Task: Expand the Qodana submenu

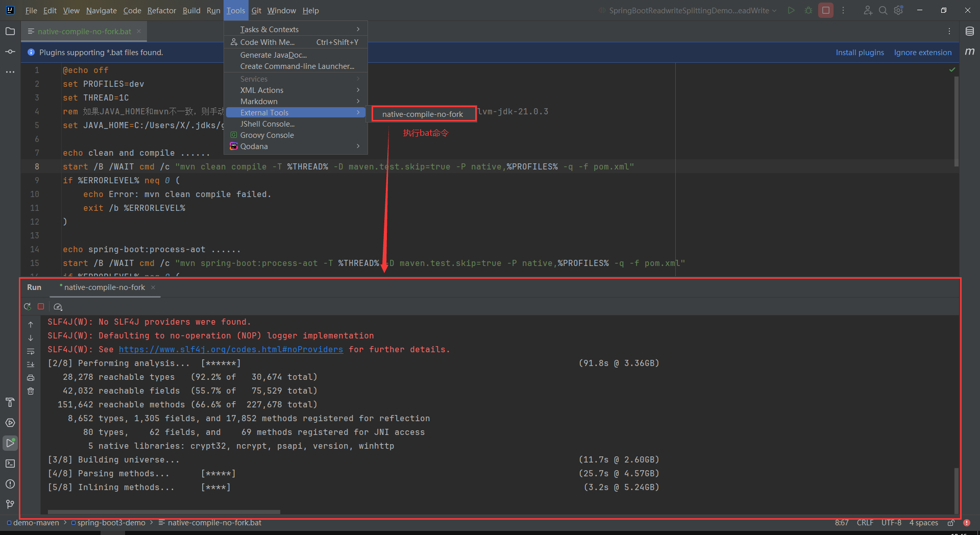Action: (x=296, y=147)
